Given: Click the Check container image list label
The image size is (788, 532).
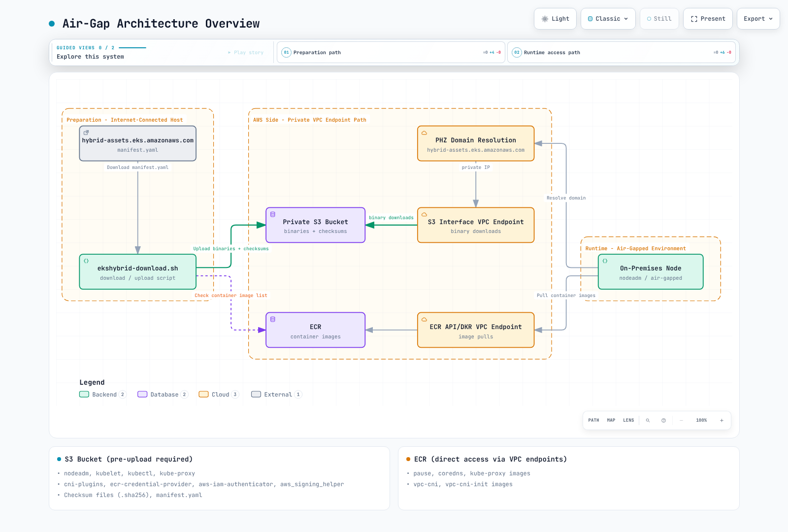Looking at the screenshot, I should coord(231,296).
